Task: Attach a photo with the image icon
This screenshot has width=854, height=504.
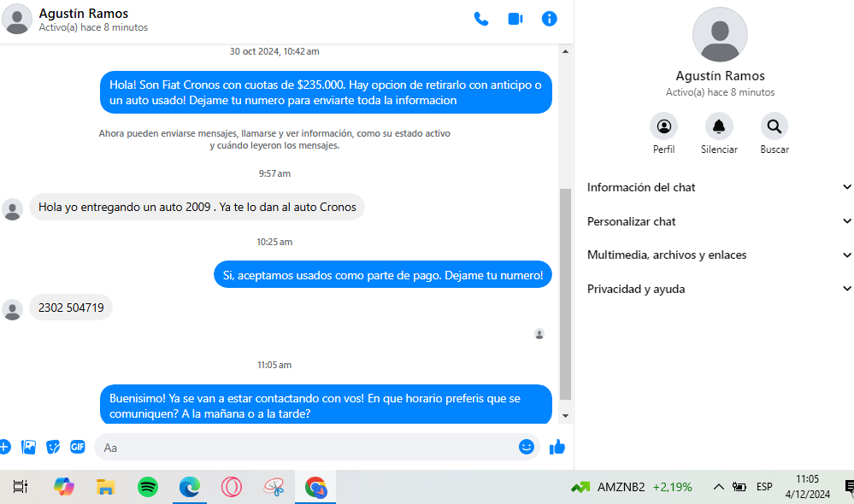Action: (x=28, y=447)
